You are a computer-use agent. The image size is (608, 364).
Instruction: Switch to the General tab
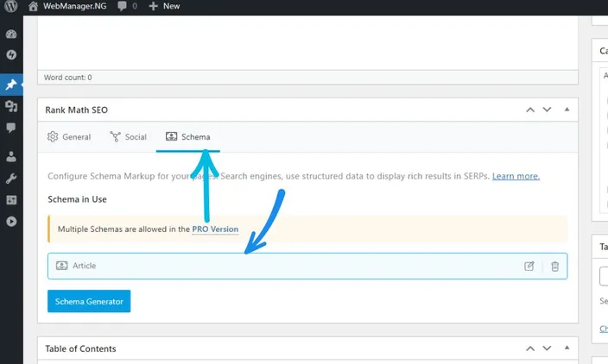(x=69, y=136)
